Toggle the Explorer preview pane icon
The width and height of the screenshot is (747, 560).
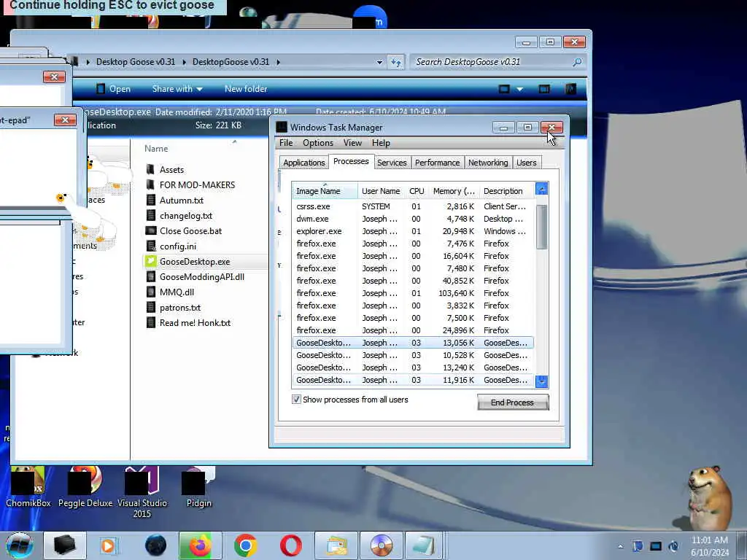click(544, 89)
